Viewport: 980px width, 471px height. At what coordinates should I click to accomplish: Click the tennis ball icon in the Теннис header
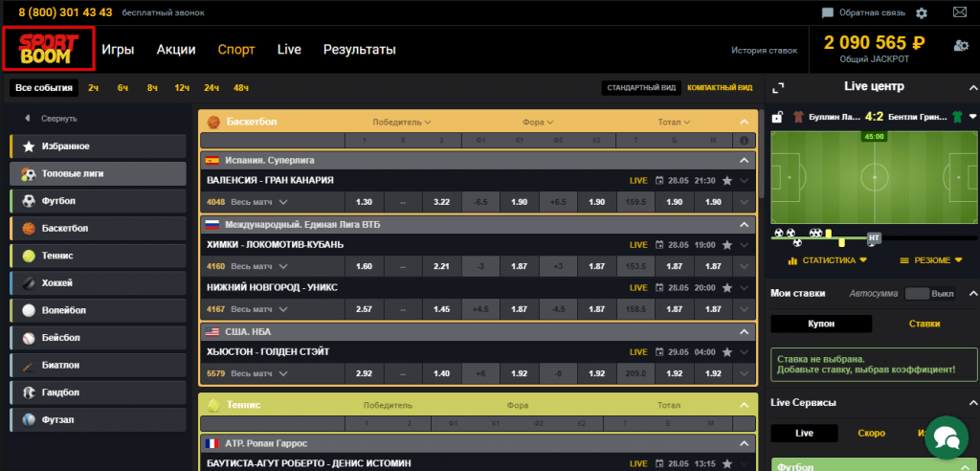213,405
